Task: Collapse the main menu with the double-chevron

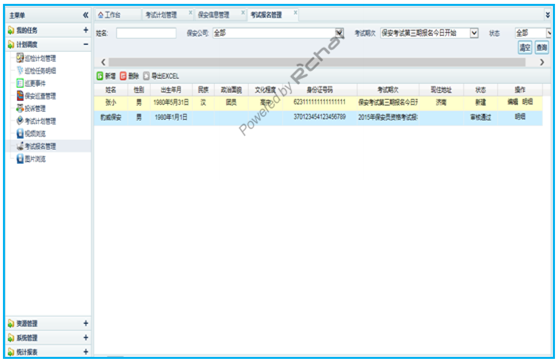Action: (x=85, y=15)
